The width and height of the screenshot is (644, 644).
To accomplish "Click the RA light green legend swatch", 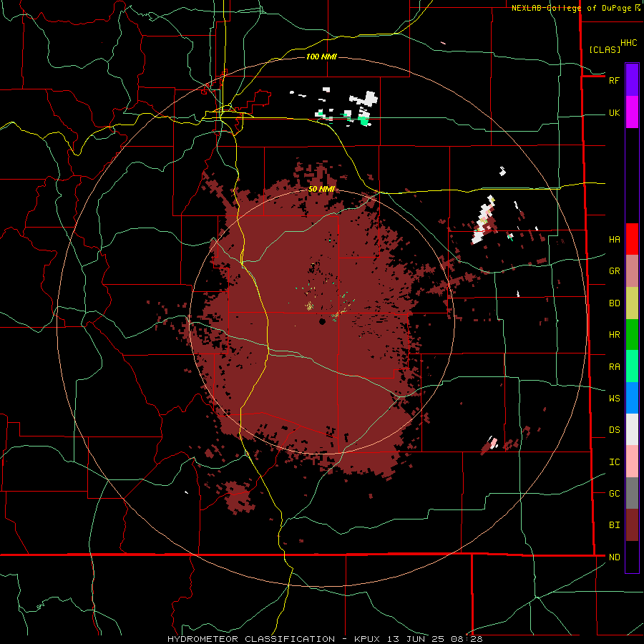I will click(x=632, y=366).
